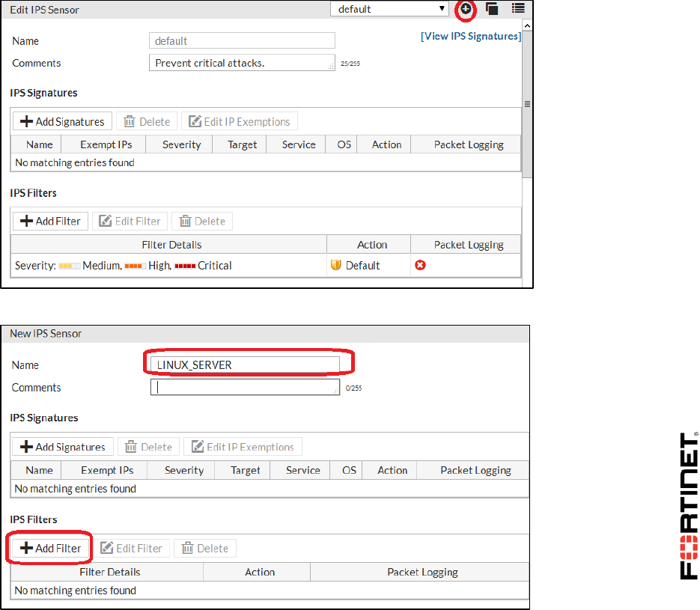700x610 pixels.
Task: Click the LINUX_SERVER name field
Action: pos(245,365)
